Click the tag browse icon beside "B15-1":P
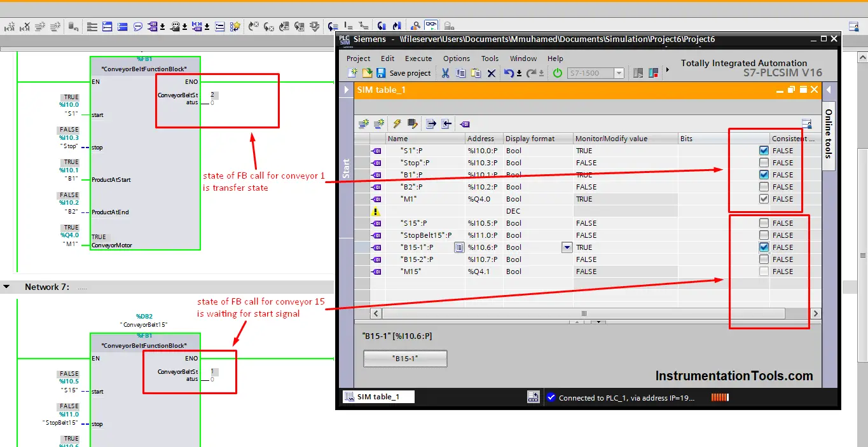The image size is (868, 447). pyautogui.click(x=459, y=247)
